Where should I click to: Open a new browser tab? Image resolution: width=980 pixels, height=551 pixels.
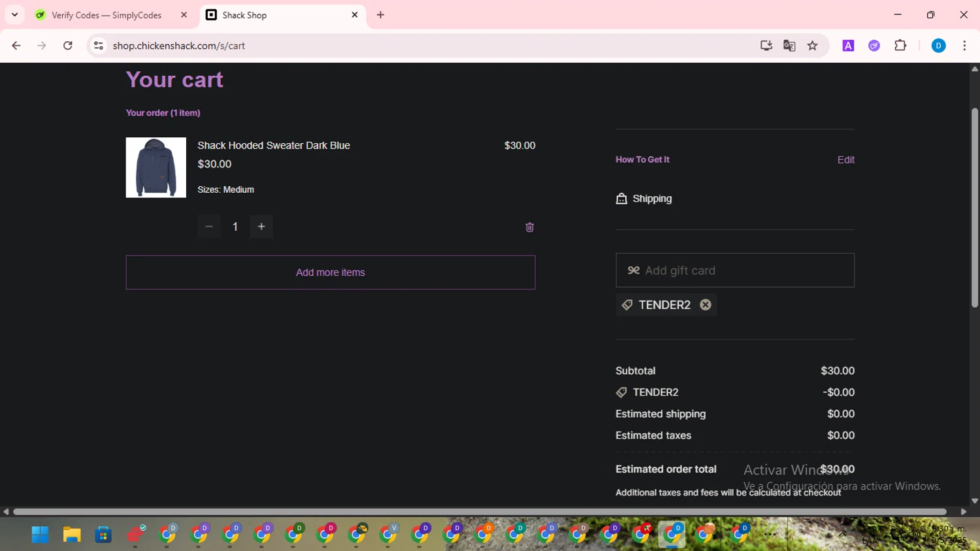tap(381, 15)
